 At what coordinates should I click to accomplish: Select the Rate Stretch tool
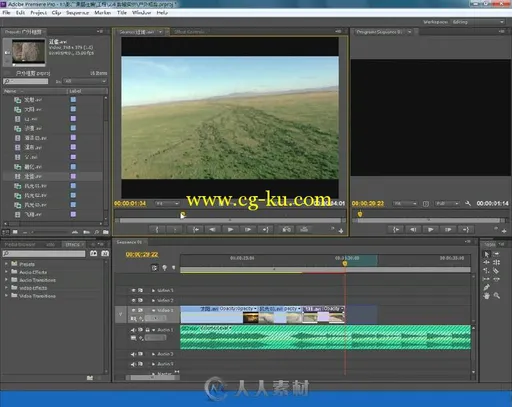487,271
